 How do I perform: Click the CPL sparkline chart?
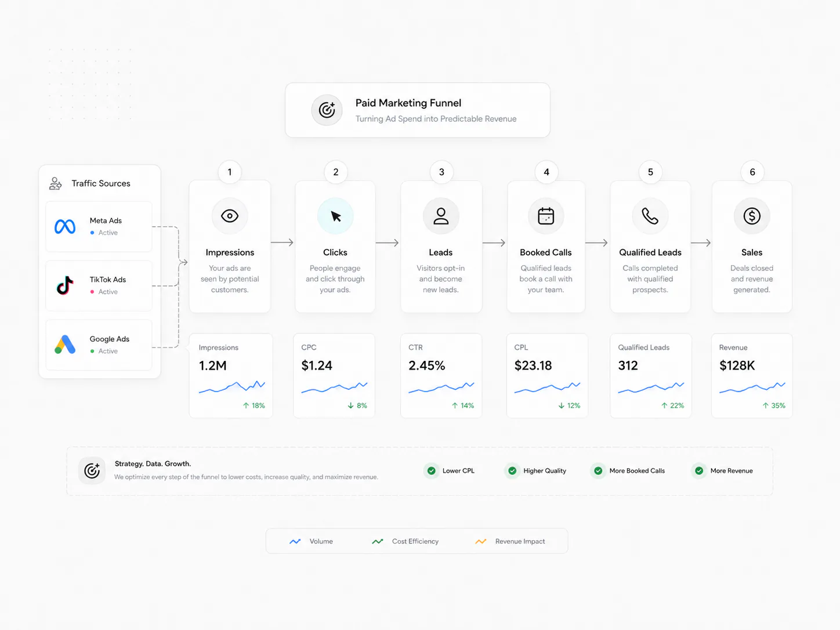pyautogui.click(x=547, y=387)
